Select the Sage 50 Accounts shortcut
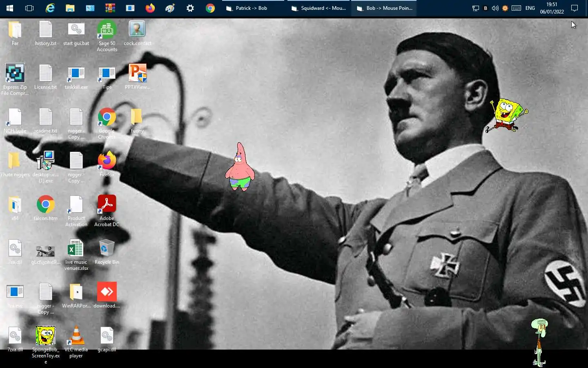588x368 pixels. pos(107,36)
